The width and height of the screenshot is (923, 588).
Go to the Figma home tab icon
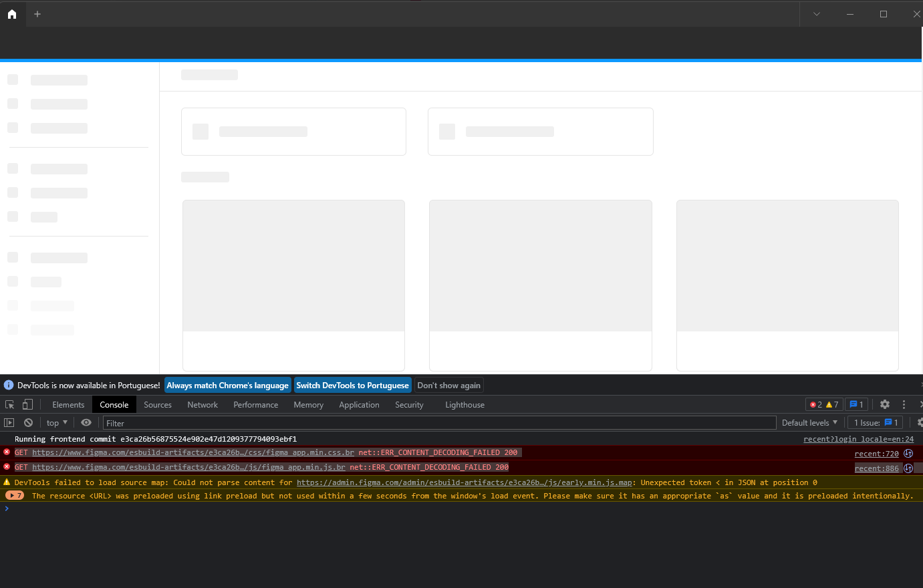coord(12,14)
